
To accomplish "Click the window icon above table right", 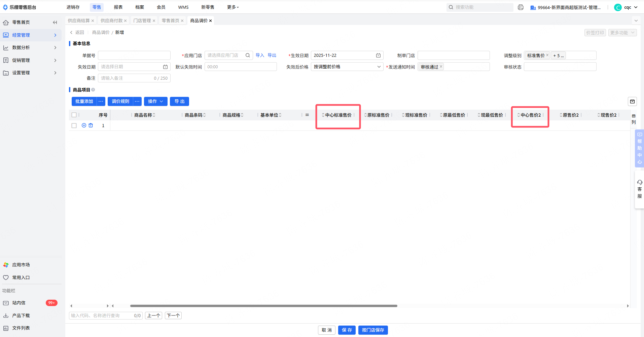I will [x=632, y=102].
